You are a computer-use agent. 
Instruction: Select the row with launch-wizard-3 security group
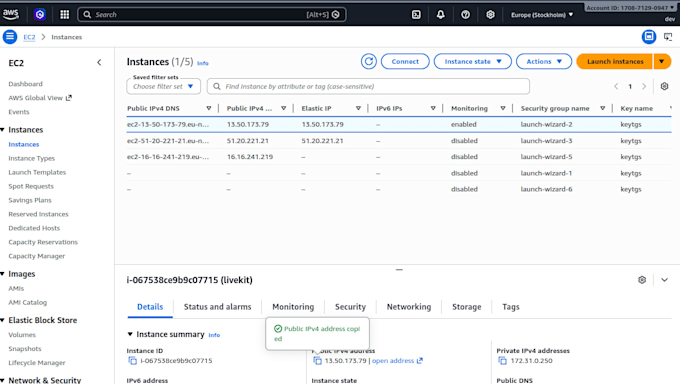[399, 141]
